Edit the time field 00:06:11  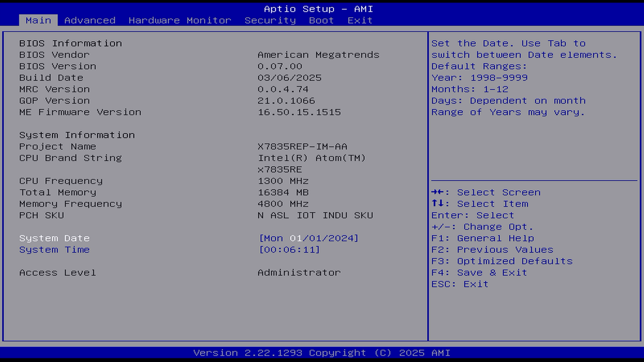(x=289, y=250)
